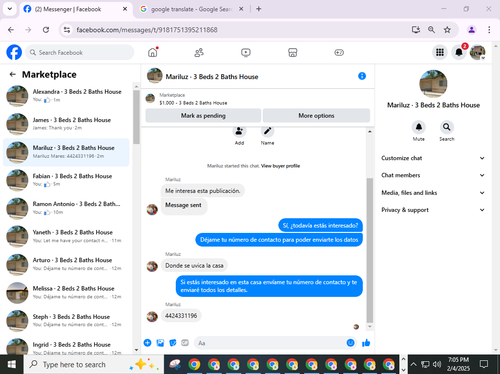Open Facebook home via the logo
The height and width of the screenshot is (374, 500).
click(x=14, y=52)
